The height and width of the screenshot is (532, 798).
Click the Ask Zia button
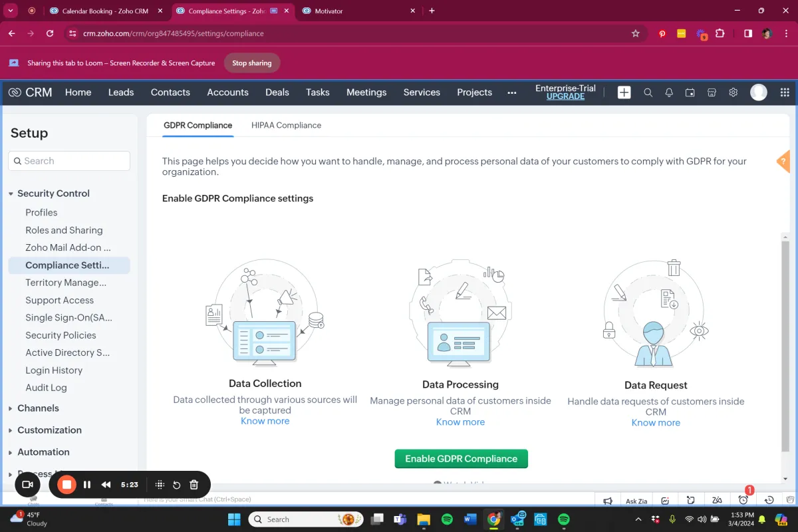coord(636,501)
